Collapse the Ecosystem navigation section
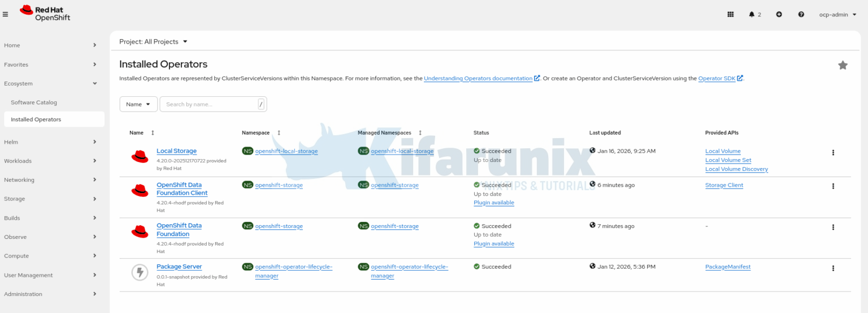 pos(50,83)
